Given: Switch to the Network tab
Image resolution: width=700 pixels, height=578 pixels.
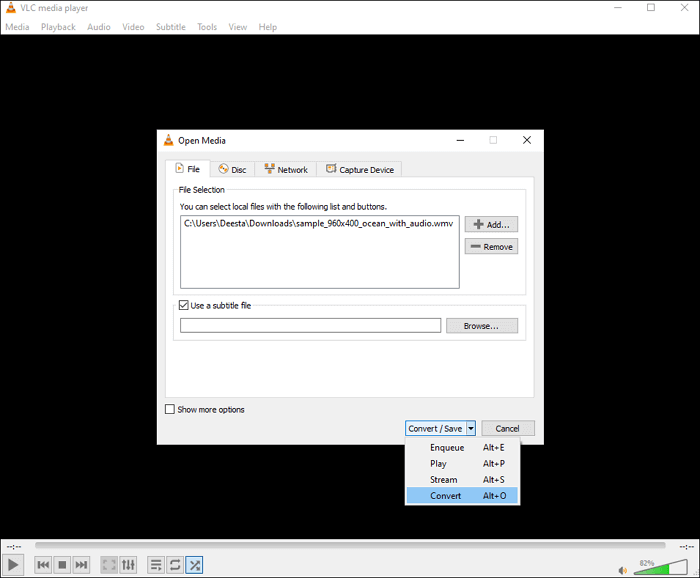Looking at the screenshot, I should [x=285, y=169].
